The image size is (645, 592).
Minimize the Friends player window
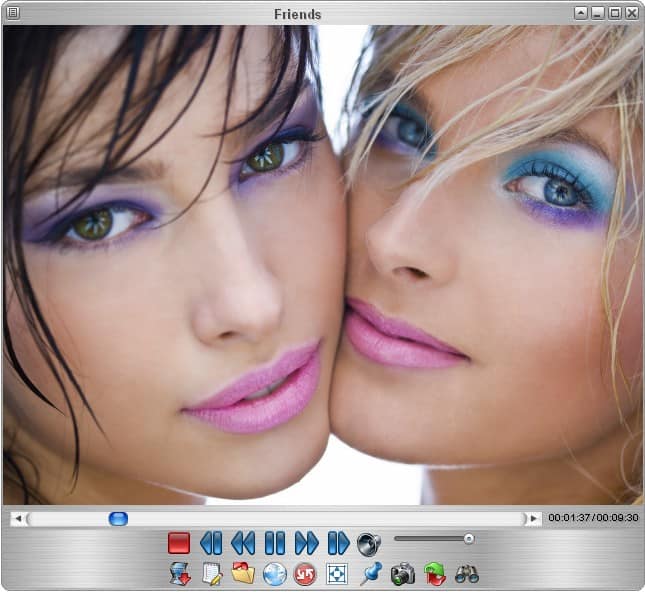[x=597, y=13]
